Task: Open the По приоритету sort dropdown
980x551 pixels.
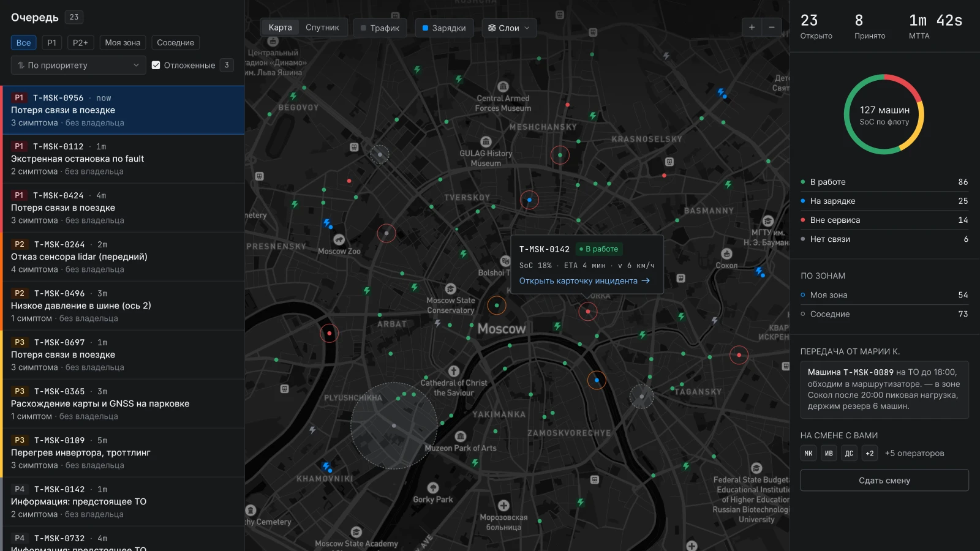Action: pyautogui.click(x=78, y=66)
